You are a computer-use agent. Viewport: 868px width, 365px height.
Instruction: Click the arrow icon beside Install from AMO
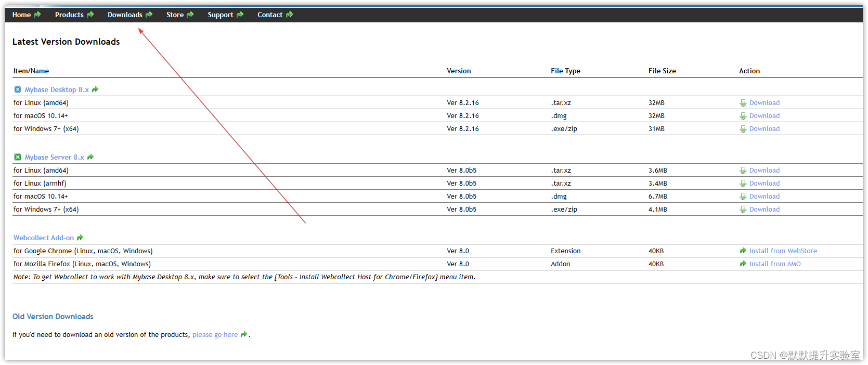[743, 264]
